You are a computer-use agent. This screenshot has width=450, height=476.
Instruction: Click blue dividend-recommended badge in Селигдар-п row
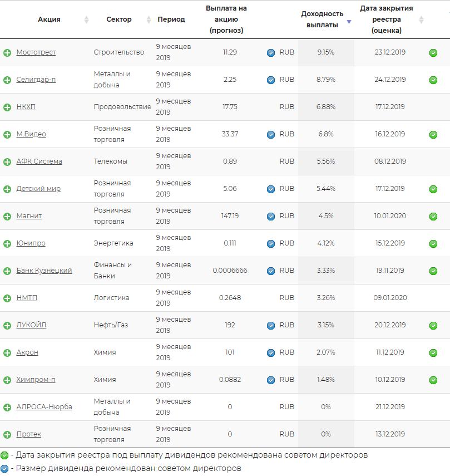click(271, 80)
